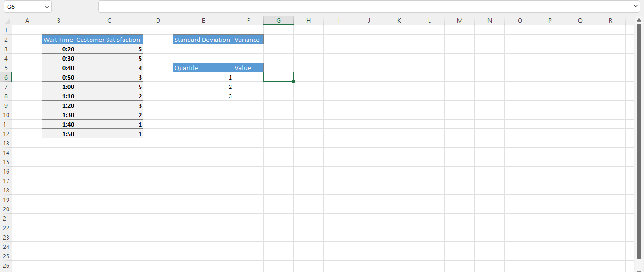Viewport: 644px width, 272px height.
Task: Select the satisfaction score 5 next to 0:20
Action: [x=109, y=49]
